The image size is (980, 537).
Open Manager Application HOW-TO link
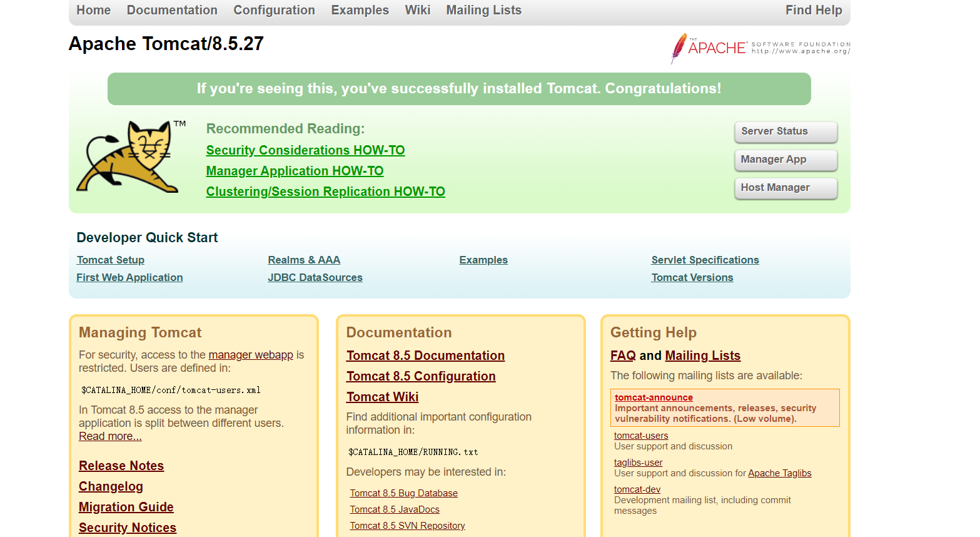click(295, 171)
